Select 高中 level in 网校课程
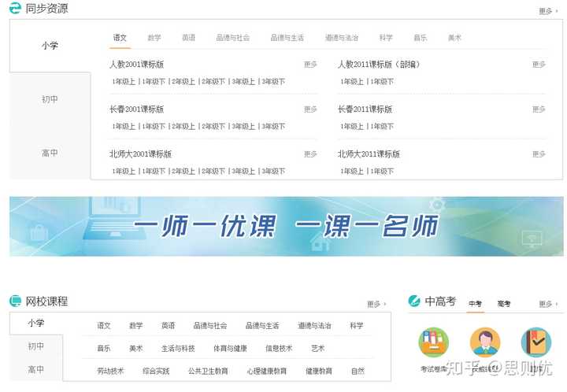Screen dimensions: 567x392 [x=35, y=369]
